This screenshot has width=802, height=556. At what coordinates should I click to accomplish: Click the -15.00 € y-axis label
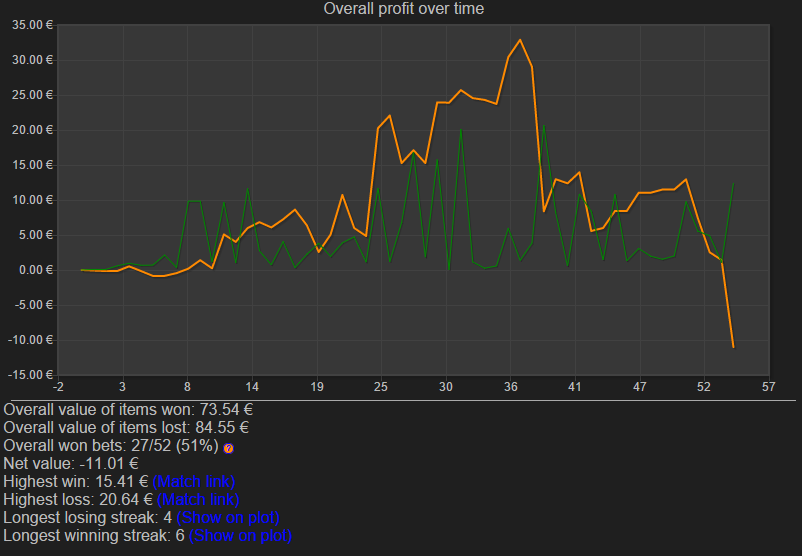(30, 375)
